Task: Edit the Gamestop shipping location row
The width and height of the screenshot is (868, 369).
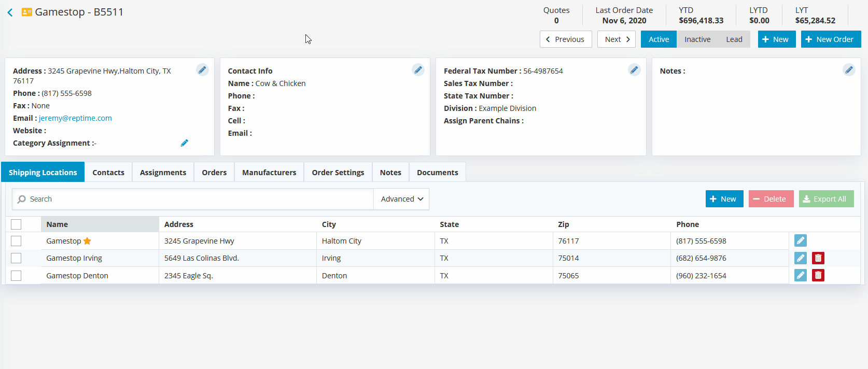Action: point(801,240)
